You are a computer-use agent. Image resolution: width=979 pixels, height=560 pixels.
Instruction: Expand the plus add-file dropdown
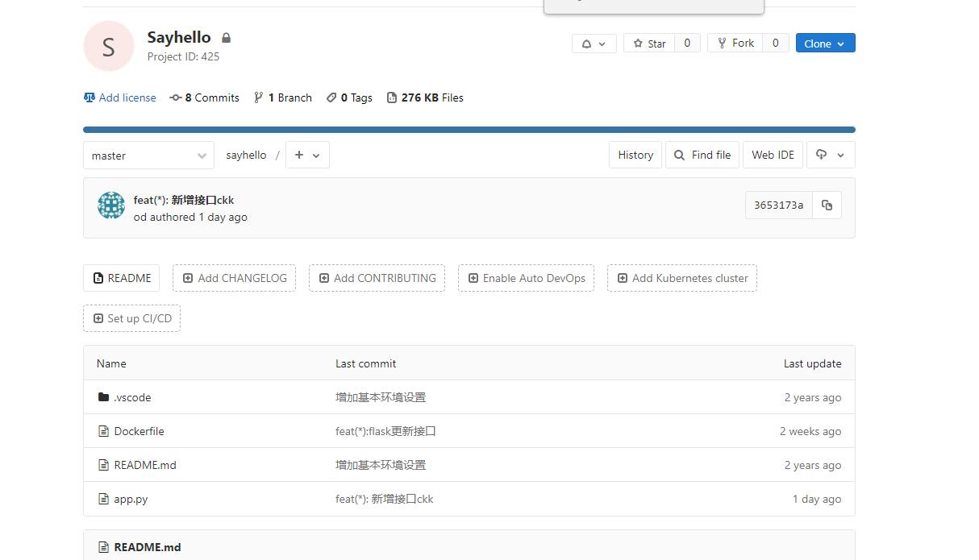(x=307, y=155)
